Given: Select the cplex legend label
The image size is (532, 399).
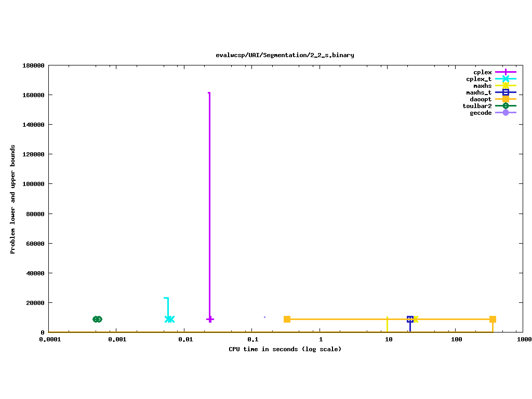Looking at the screenshot, I should tap(482, 72).
